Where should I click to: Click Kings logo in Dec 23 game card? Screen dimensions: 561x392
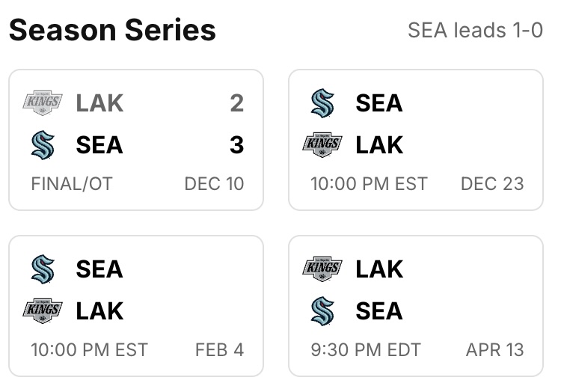(x=323, y=144)
